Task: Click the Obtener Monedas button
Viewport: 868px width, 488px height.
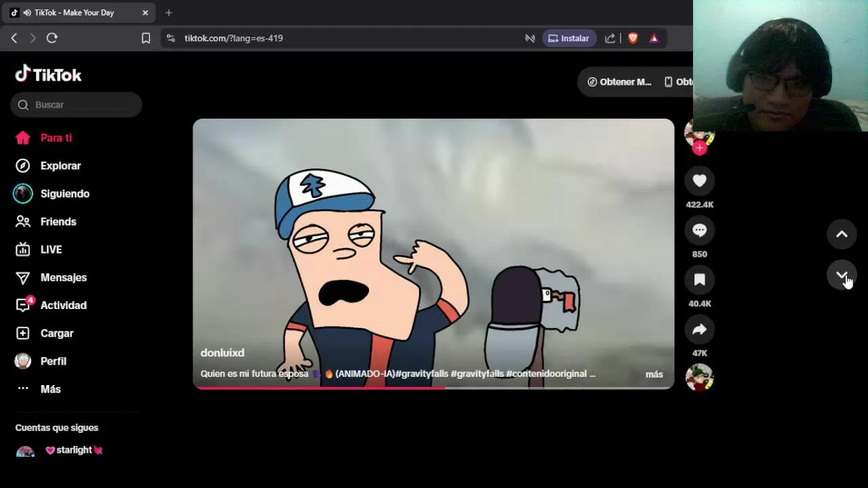Action: pyautogui.click(x=619, y=81)
